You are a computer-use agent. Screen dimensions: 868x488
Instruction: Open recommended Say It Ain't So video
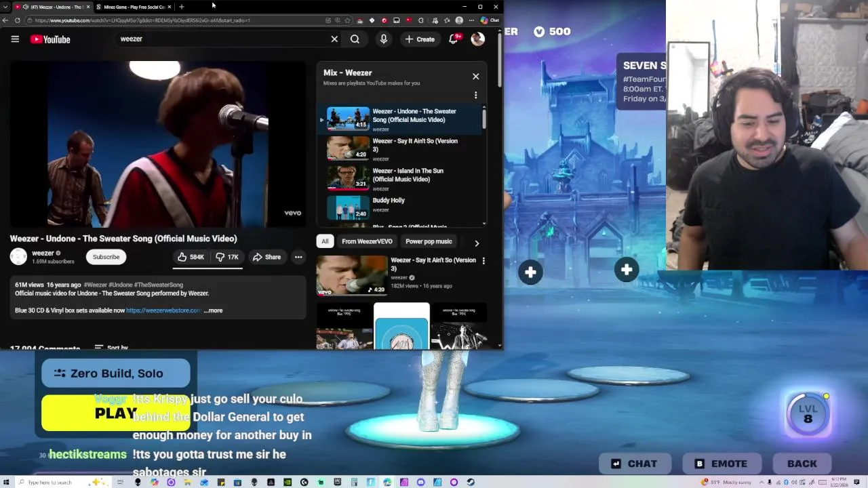coord(352,275)
